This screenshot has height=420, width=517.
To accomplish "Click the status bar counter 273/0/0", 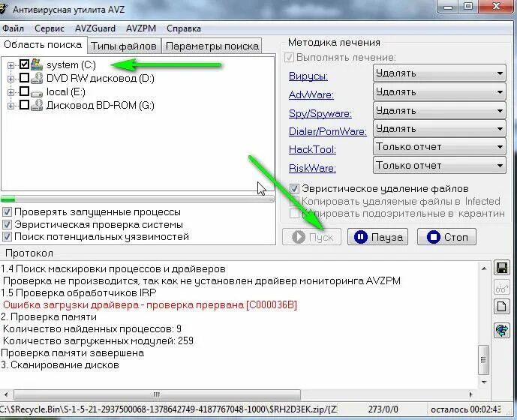I will pyautogui.click(x=383, y=409).
